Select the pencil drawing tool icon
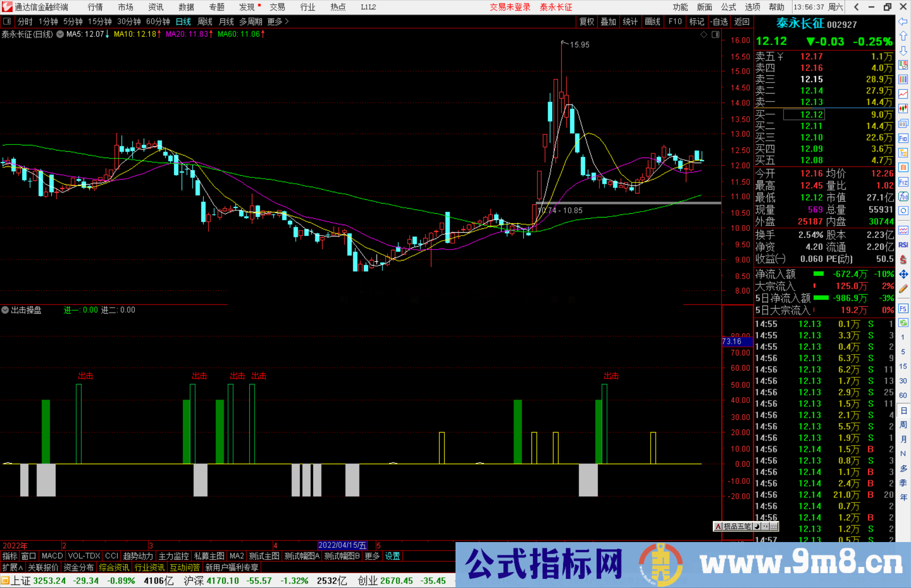Screen dimensions: 911x588 903,289
